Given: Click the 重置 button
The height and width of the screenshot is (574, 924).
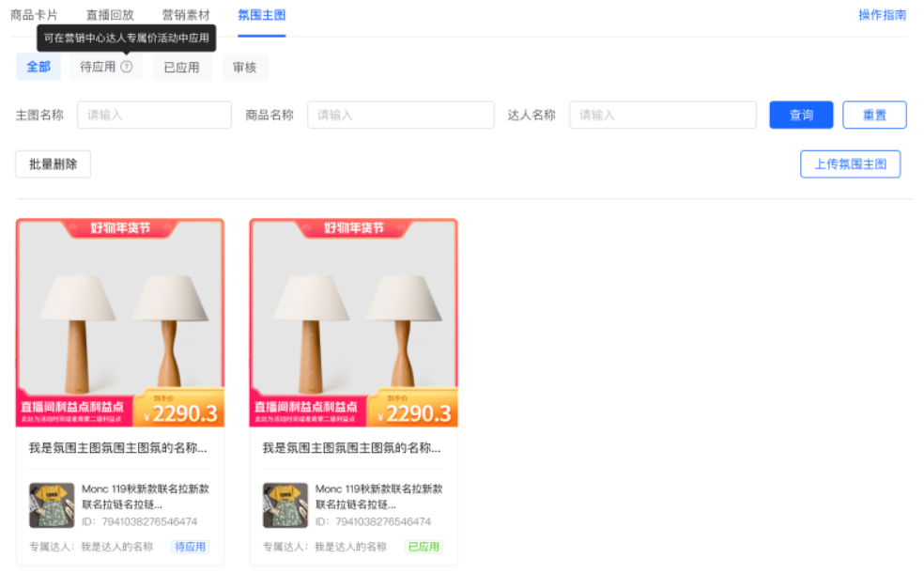Looking at the screenshot, I should (x=874, y=115).
